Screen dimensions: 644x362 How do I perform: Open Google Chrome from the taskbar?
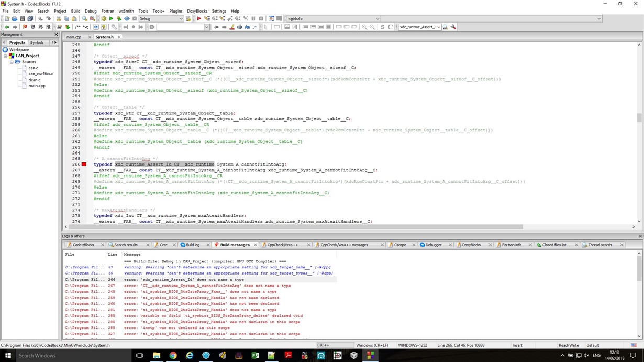coord(173,356)
